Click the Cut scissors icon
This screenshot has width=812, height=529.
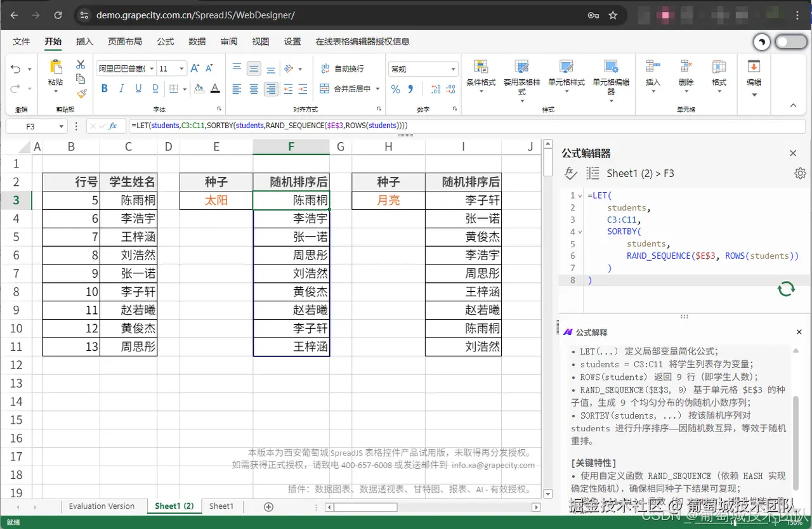(81, 65)
